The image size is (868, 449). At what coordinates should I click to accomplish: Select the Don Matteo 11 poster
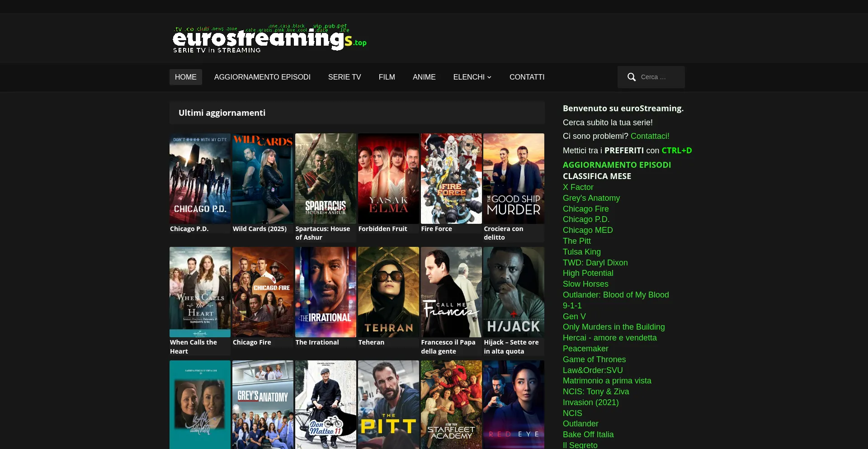tap(325, 405)
